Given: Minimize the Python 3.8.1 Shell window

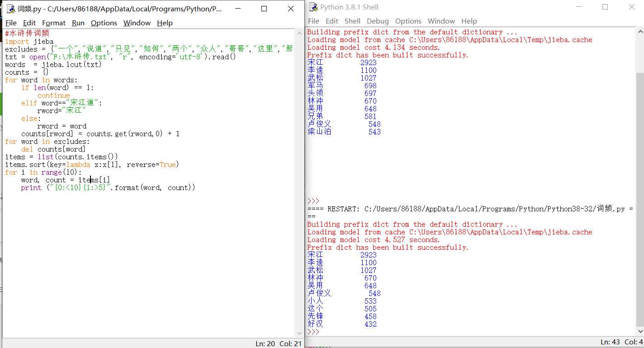Looking at the screenshot, I should (x=579, y=7).
